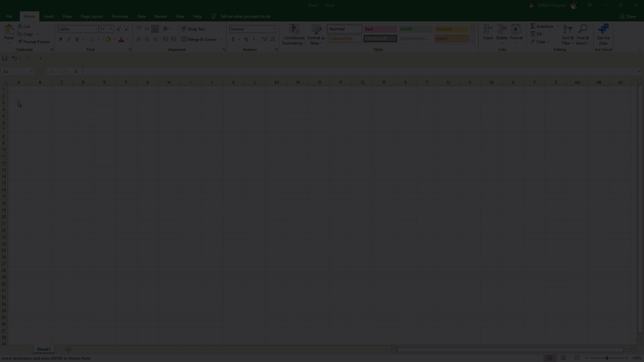
Task: Expand the Name Box dropdown arrow
Action: [x=32, y=71]
